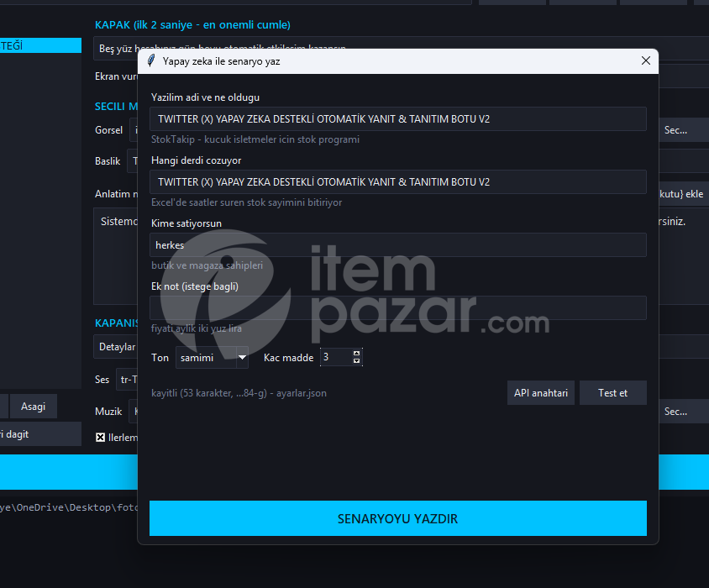Click the Kime satiyorsun label
Image resolution: width=709 pixels, height=588 pixels.
[x=186, y=223]
